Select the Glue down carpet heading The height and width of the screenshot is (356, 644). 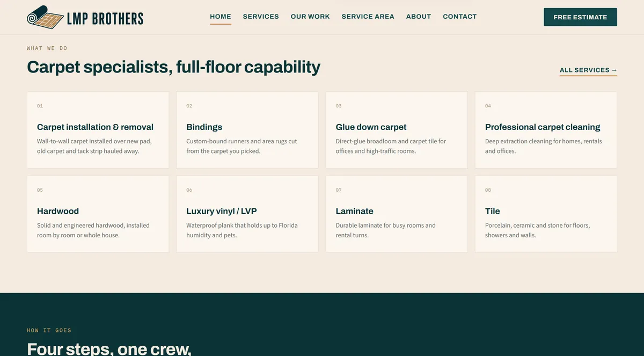click(371, 127)
